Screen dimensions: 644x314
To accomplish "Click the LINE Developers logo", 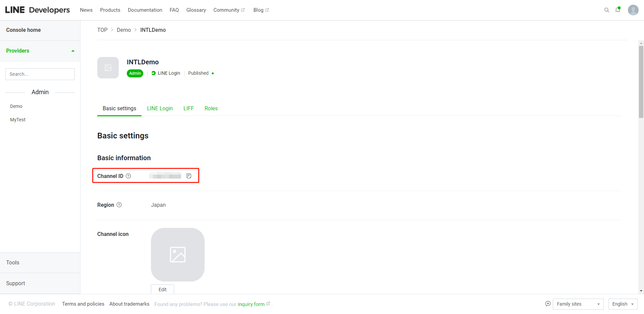I will tap(38, 10).
